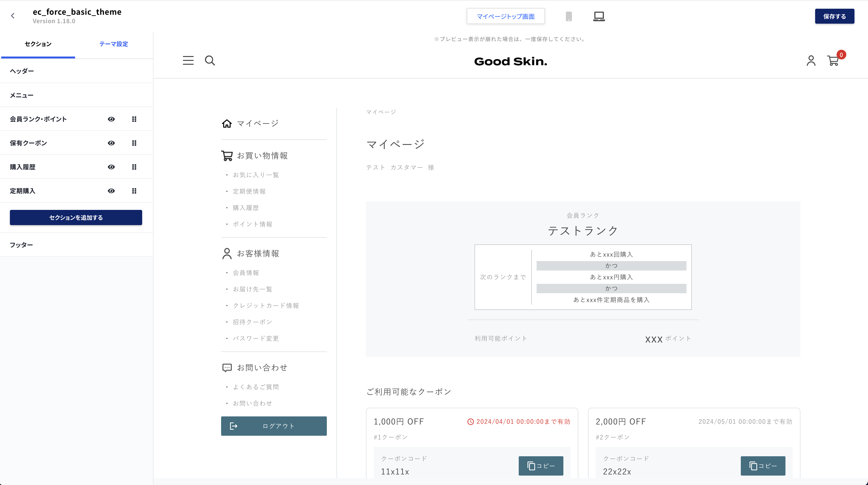Click the 保存する button
The image size is (868, 485).
[834, 16]
